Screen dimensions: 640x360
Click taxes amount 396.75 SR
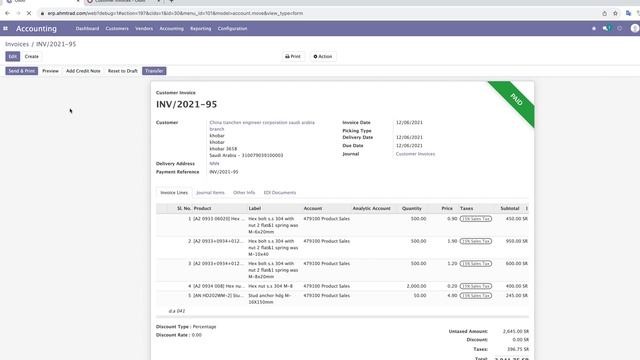(x=518, y=349)
